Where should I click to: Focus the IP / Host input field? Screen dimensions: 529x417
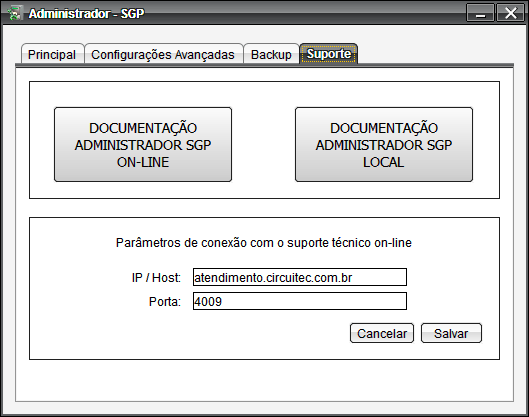(300, 277)
